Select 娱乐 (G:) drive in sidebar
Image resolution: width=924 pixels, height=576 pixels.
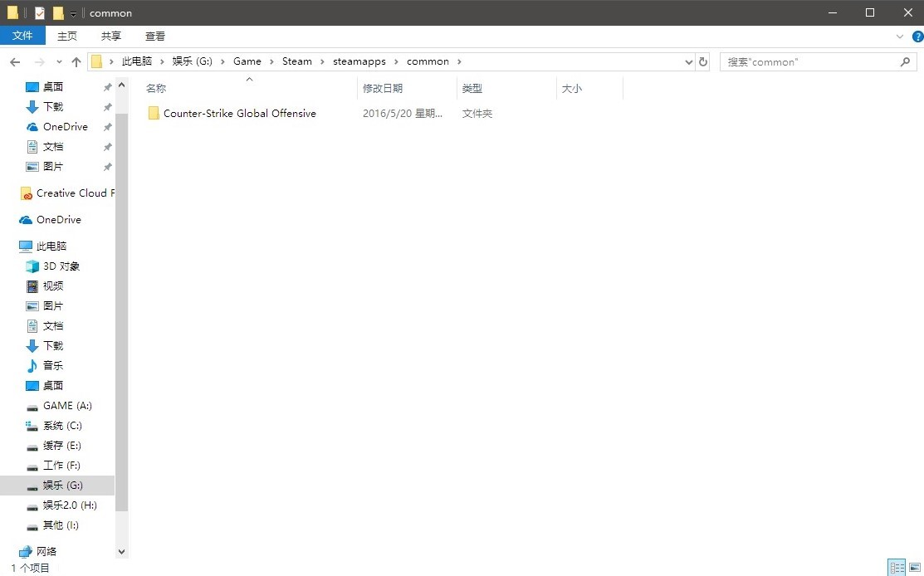(x=57, y=486)
